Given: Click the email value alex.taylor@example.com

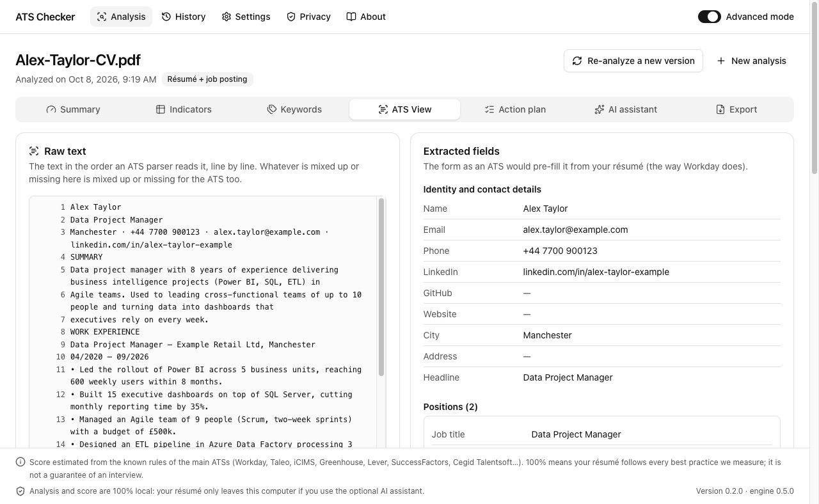Looking at the screenshot, I should 575,230.
